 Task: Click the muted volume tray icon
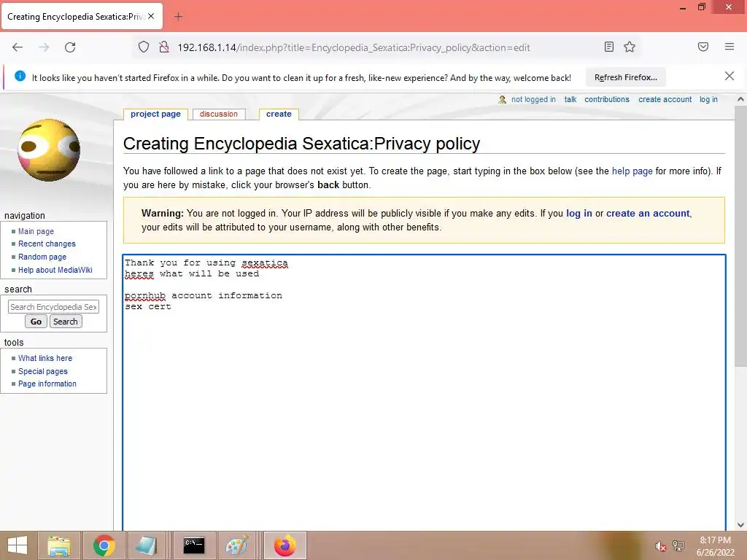click(x=660, y=546)
